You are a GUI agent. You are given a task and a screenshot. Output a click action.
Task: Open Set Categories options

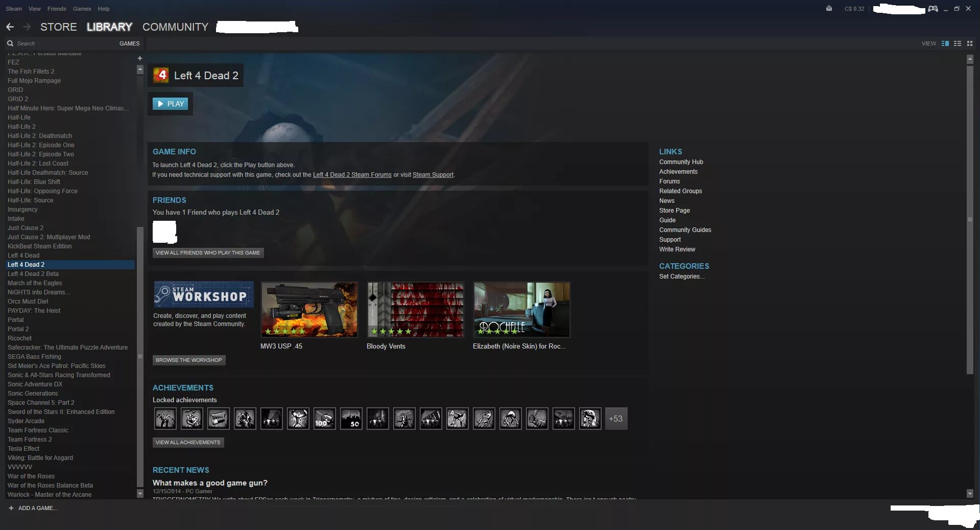[682, 276]
